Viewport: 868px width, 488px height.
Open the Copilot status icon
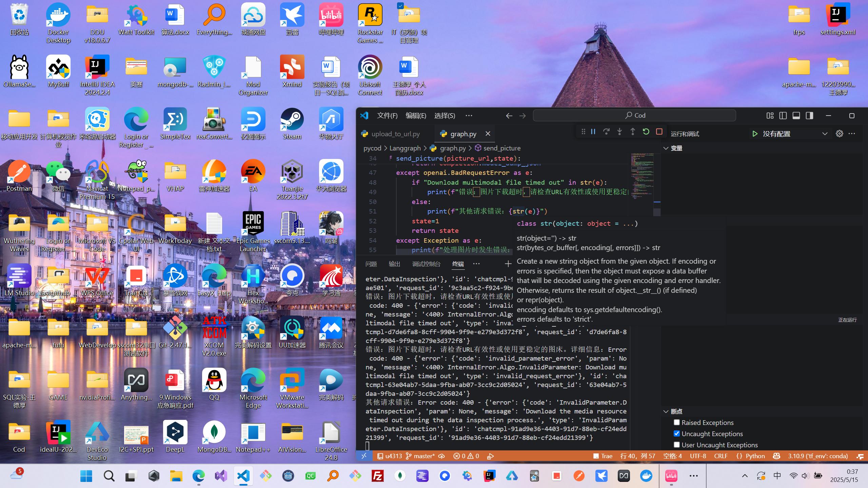[776, 456]
